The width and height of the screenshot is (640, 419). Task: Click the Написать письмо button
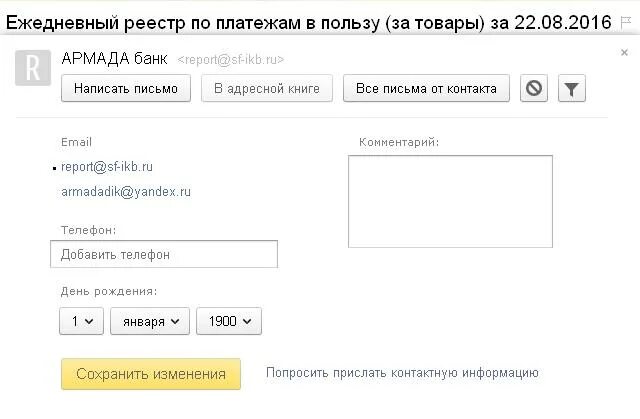click(x=126, y=88)
